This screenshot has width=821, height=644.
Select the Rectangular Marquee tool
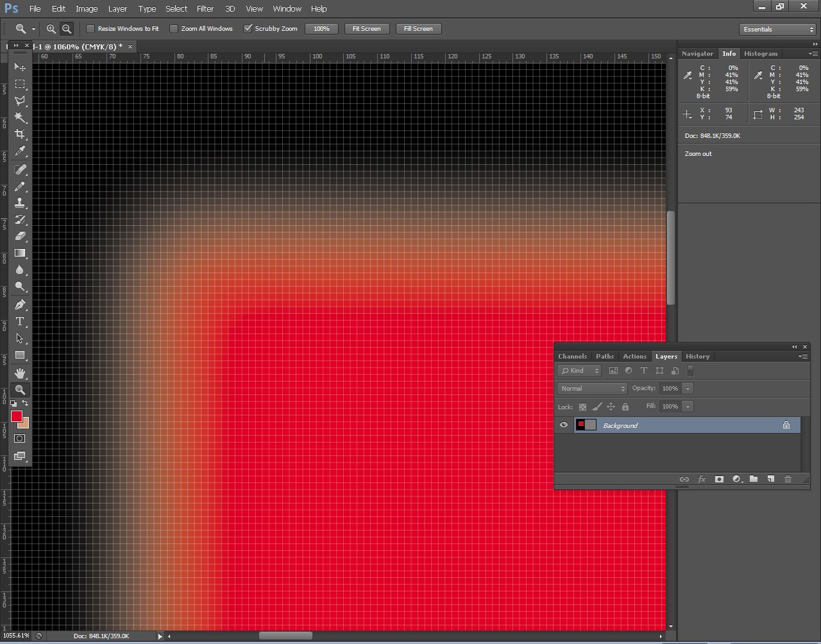[x=20, y=84]
